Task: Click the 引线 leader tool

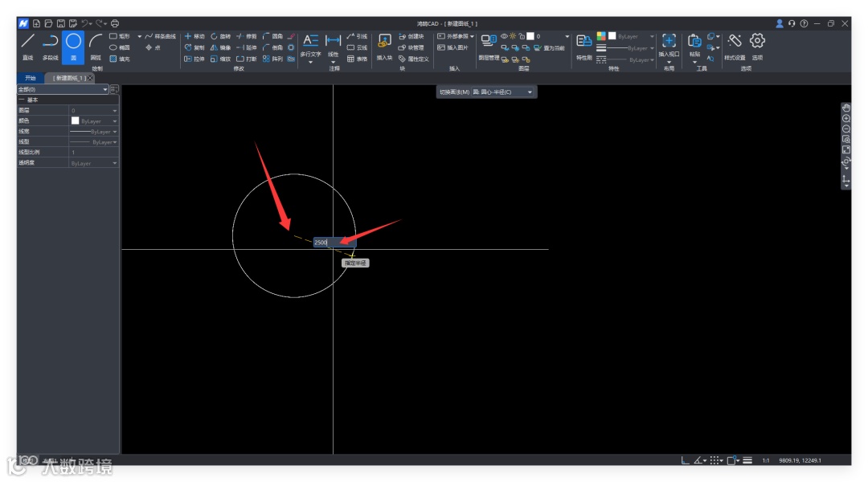Action: [357, 36]
